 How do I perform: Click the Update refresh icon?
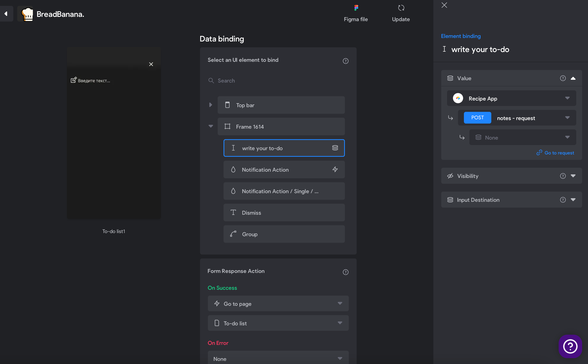point(401,8)
